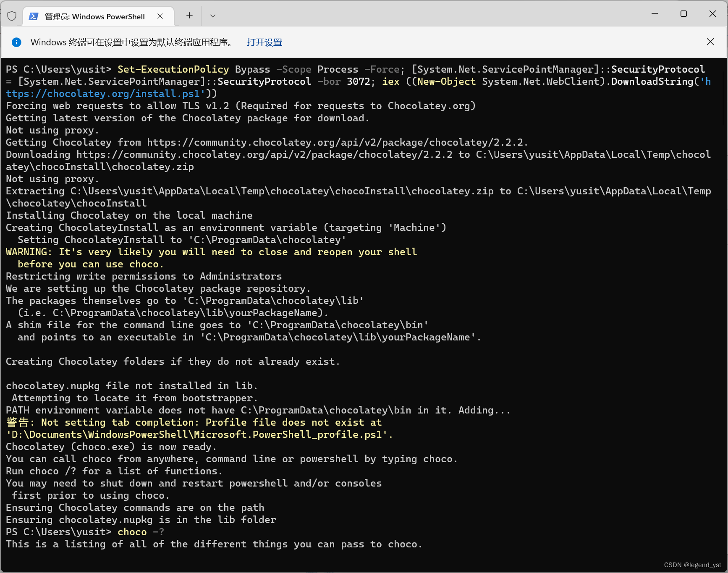Click 'Creating Chocolatey folders if they do not already exist.'
The height and width of the screenshot is (573, 728).
point(173,361)
